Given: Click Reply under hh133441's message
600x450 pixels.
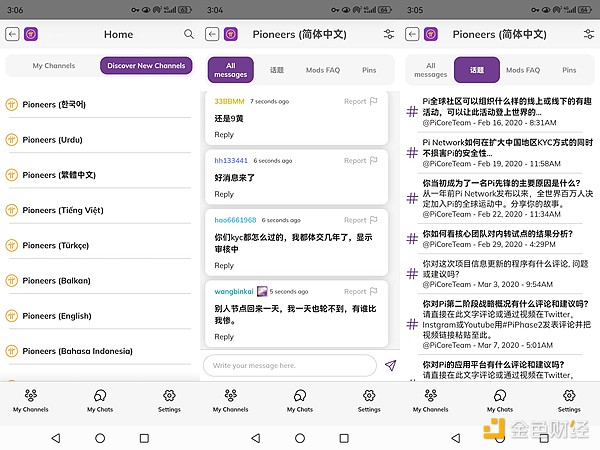Looking at the screenshot, I should click(224, 194).
